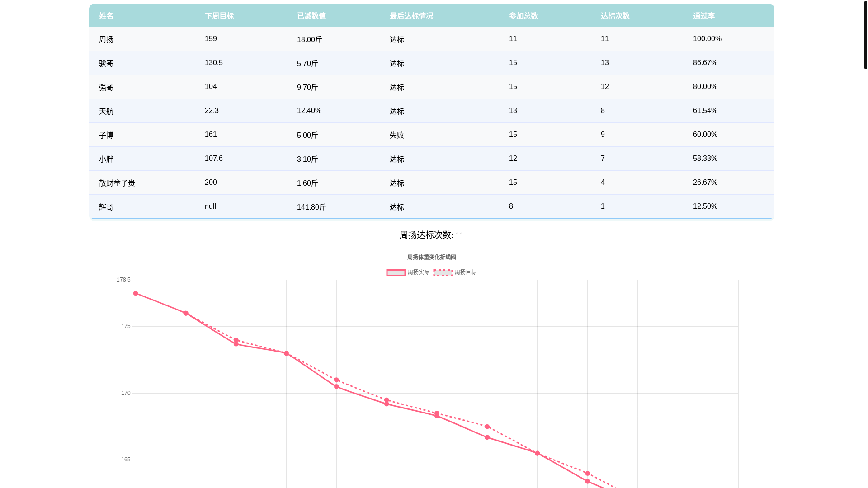Click 散财童子贵's pass rate 26.67%
This screenshot has height=488, width=868.
(705, 183)
